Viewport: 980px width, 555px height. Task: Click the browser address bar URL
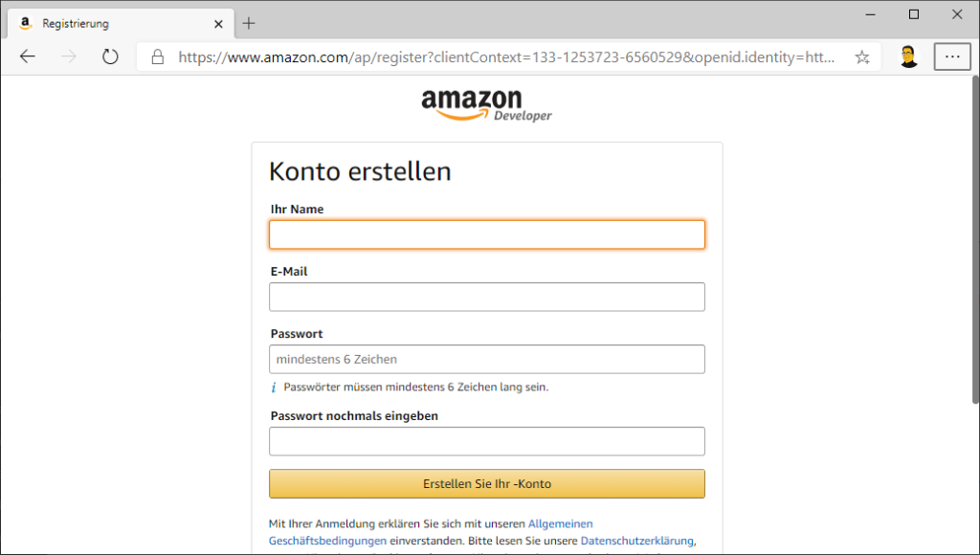498,56
